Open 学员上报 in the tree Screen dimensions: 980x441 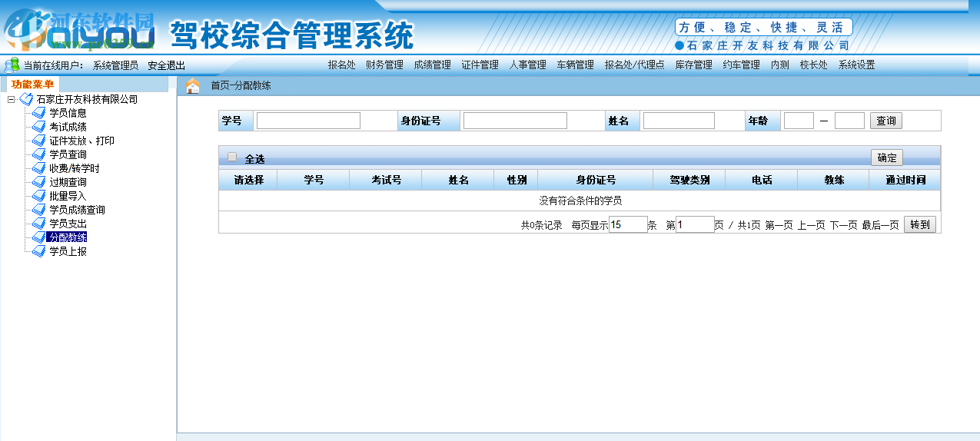(x=68, y=251)
